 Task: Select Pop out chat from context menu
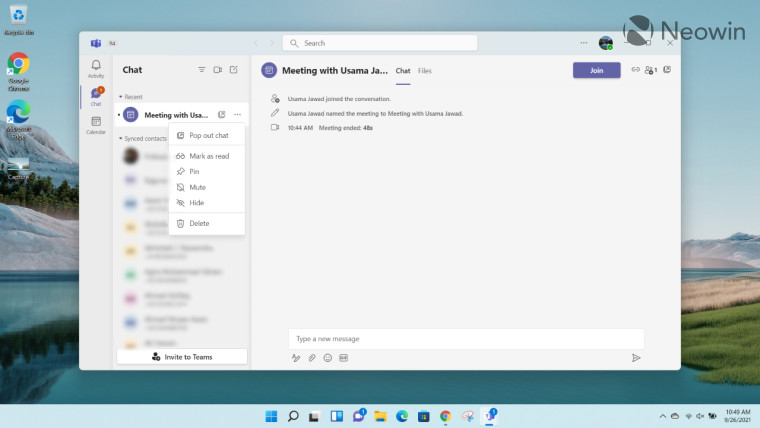pos(207,135)
